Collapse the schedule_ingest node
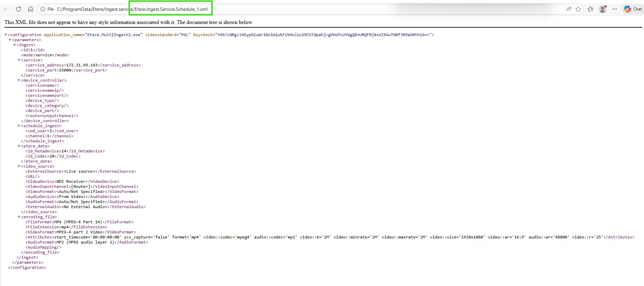Screen dimensions: 644x286 click(19, 126)
